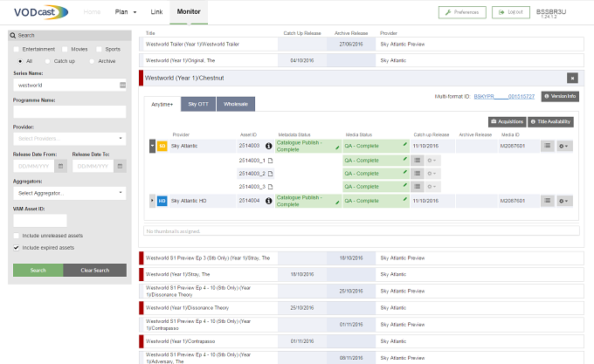The image size is (594, 364).
Task: Edit media status pencil for asset 2514004
Action: (x=405, y=199)
